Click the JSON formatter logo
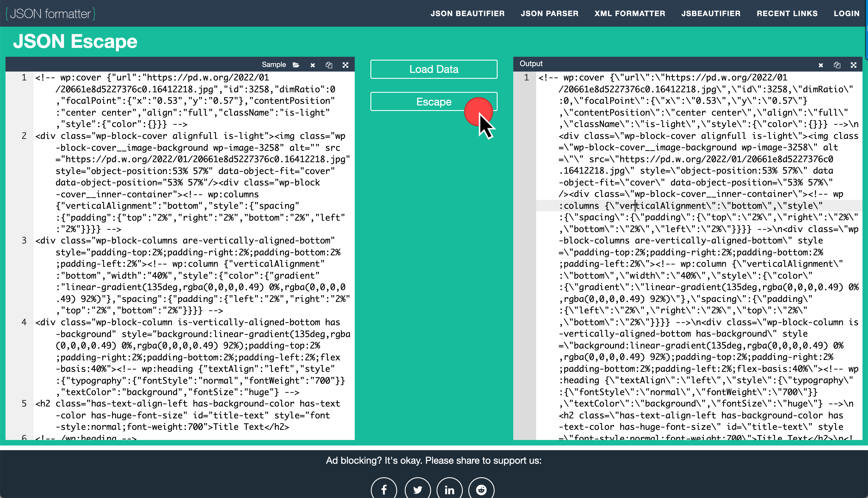Viewport: 868px width, 498px height. click(51, 14)
